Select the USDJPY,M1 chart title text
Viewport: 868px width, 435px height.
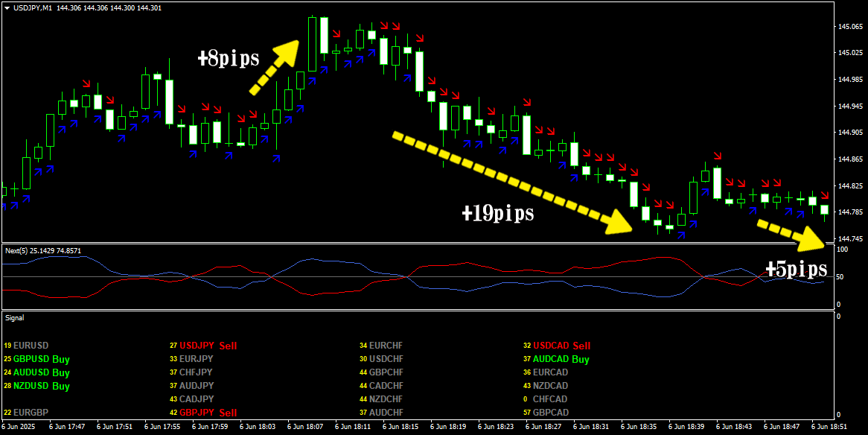click(32, 9)
